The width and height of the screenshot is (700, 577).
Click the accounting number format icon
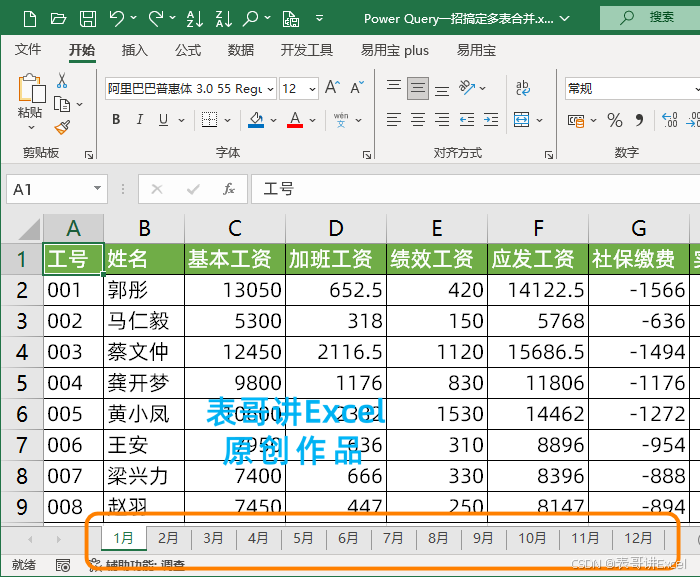[x=576, y=120]
